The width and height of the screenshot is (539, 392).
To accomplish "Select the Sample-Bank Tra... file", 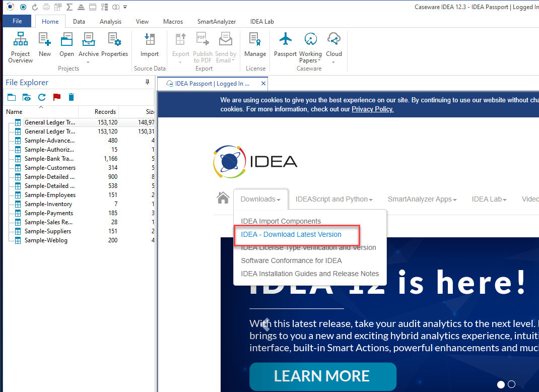I will tap(49, 159).
